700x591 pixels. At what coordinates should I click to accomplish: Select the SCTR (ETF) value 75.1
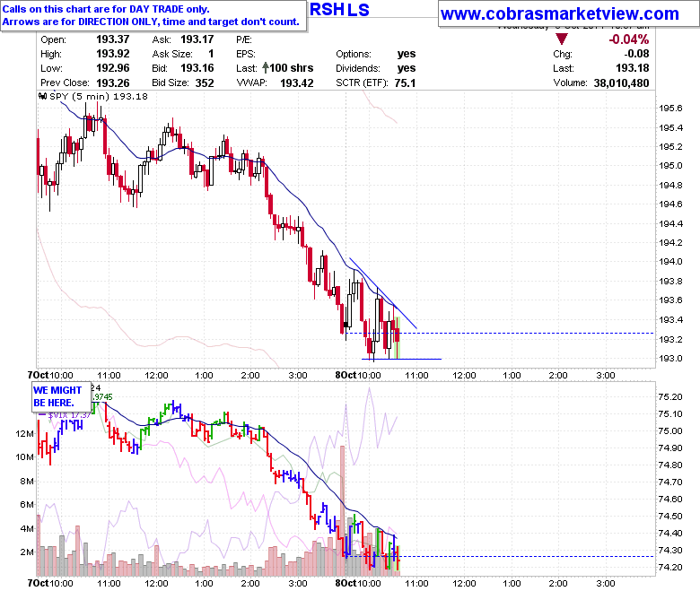405,83
